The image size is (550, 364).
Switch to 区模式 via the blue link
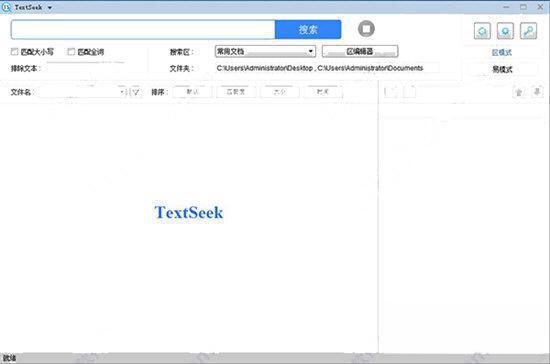click(x=502, y=53)
